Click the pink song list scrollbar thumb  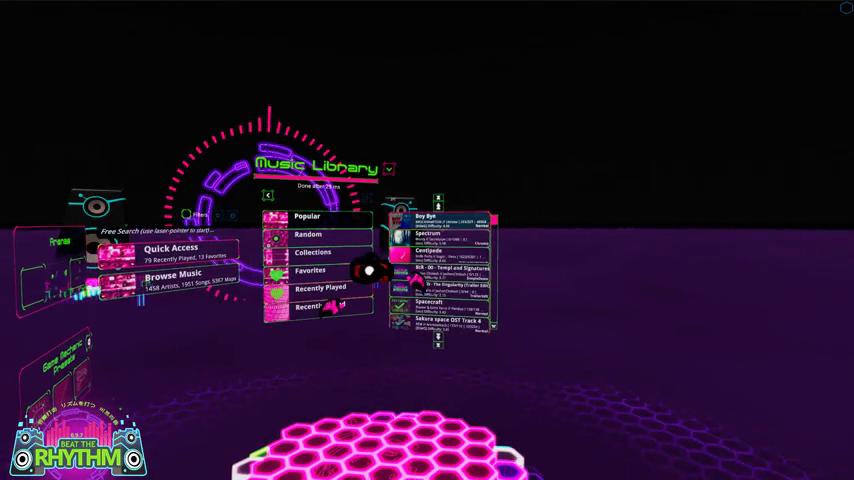click(x=494, y=220)
